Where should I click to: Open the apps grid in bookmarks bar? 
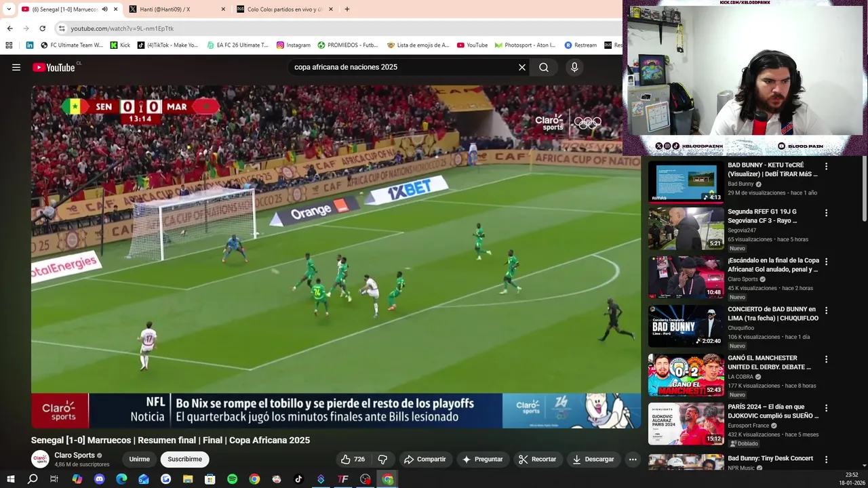(x=9, y=45)
